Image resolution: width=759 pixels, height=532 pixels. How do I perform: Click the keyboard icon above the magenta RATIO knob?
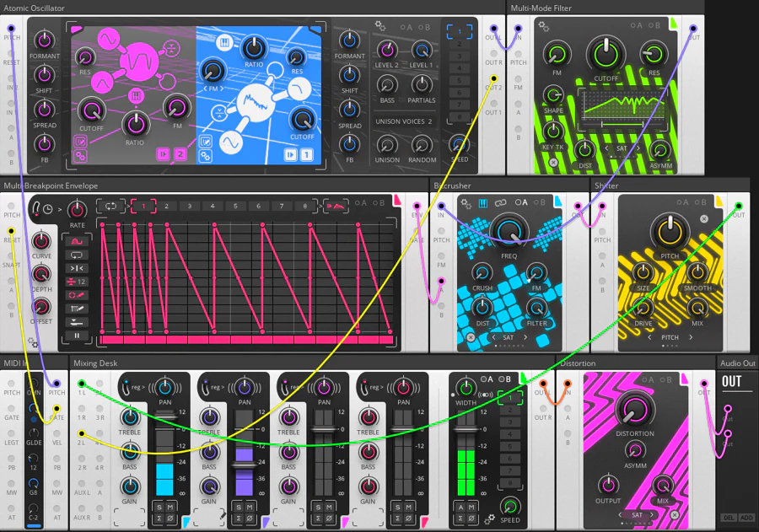coord(133,97)
